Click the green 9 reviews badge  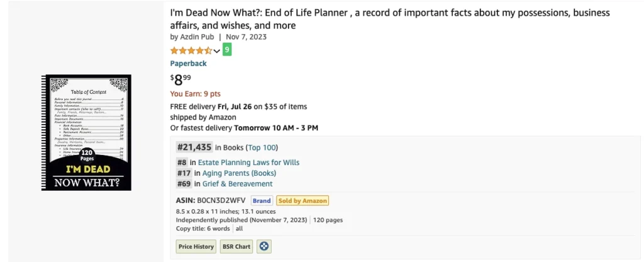click(227, 50)
